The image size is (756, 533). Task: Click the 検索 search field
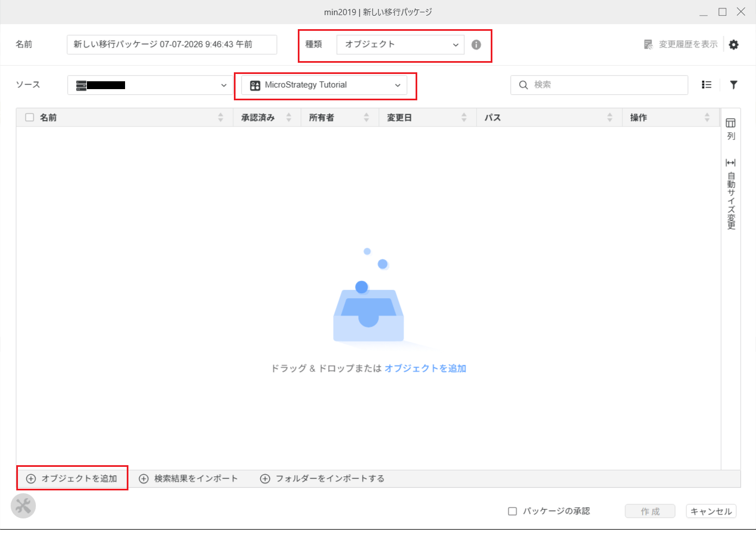[x=599, y=85]
